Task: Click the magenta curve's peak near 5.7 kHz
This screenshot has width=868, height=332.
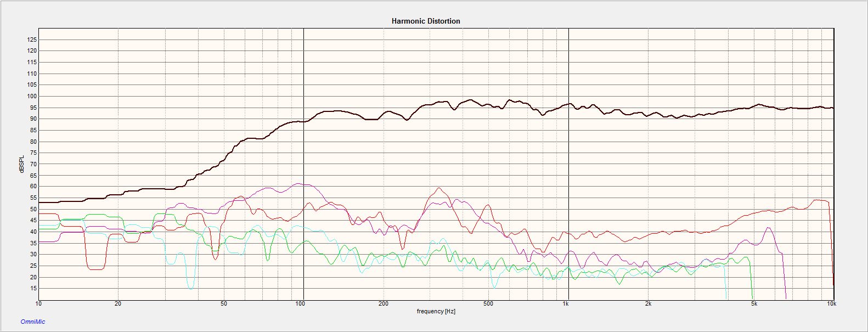Action: [769, 228]
